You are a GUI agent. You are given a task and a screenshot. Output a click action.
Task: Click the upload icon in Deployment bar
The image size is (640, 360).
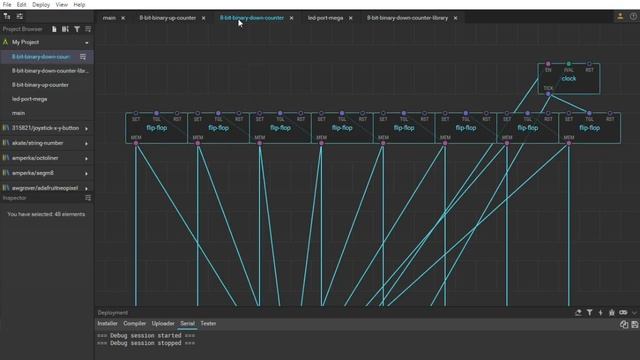[578, 313]
